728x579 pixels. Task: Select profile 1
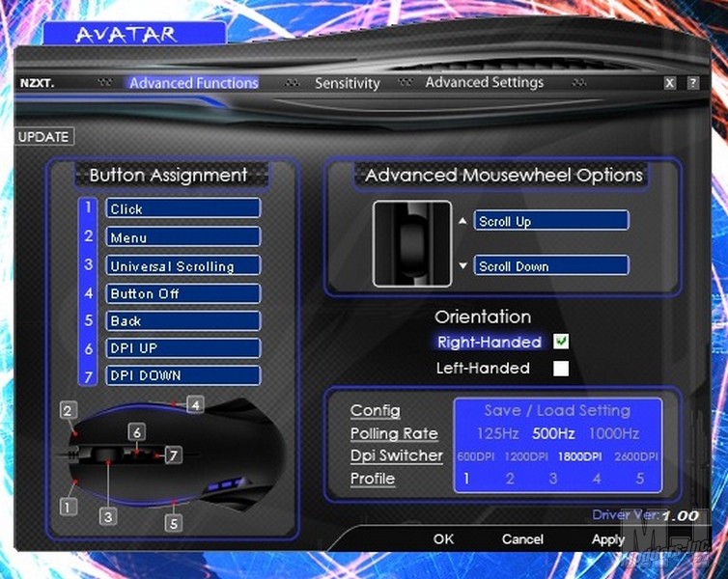(x=466, y=479)
